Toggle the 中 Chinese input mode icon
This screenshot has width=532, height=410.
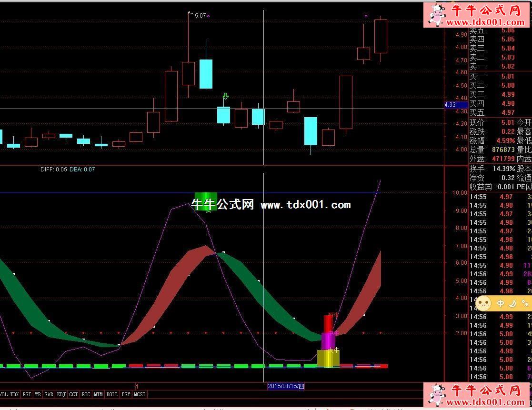[x=501, y=303]
